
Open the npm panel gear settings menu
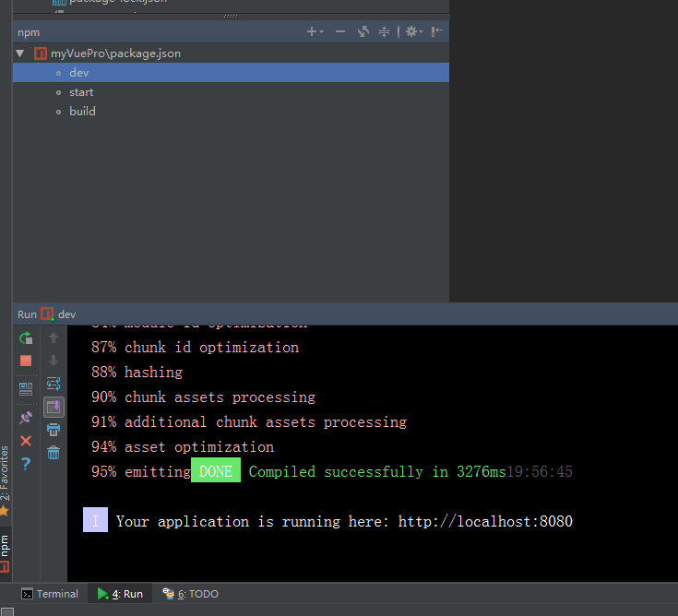coord(414,31)
